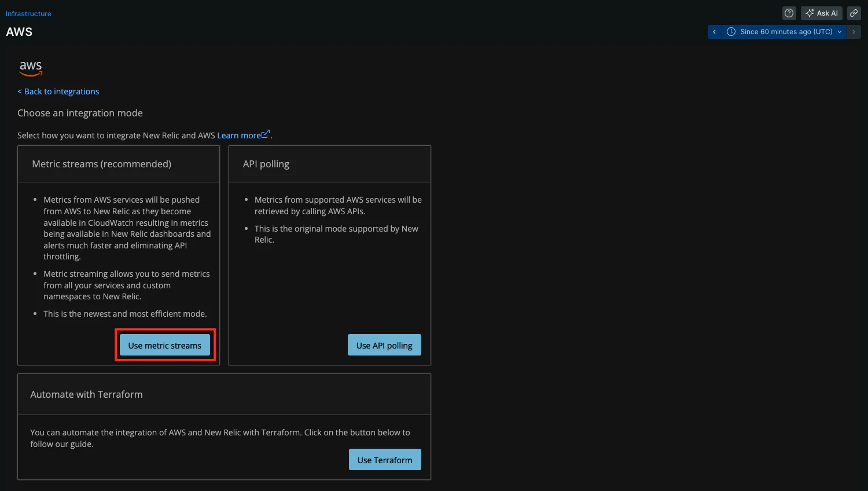Go back to integrations
The width and height of the screenshot is (868, 491).
tap(58, 91)
